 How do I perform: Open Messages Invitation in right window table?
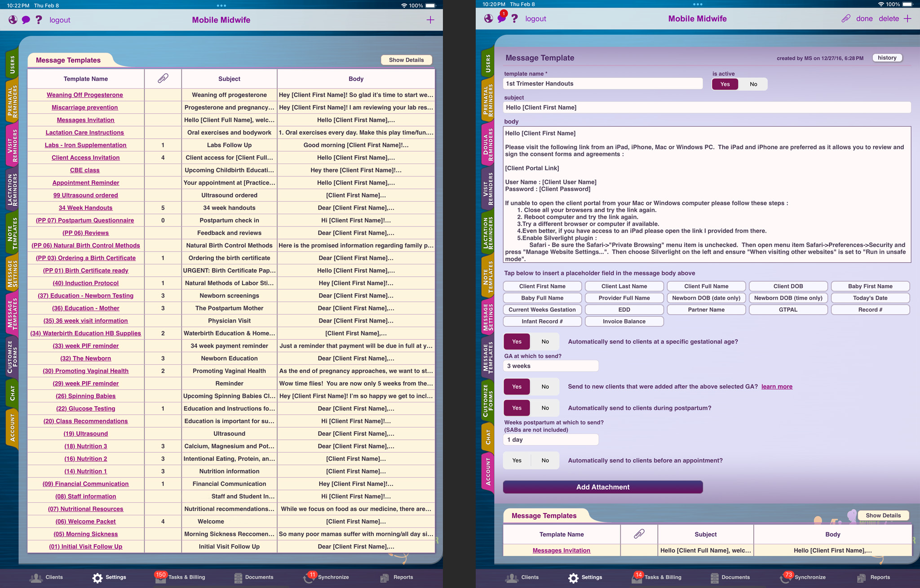(562, 550)
